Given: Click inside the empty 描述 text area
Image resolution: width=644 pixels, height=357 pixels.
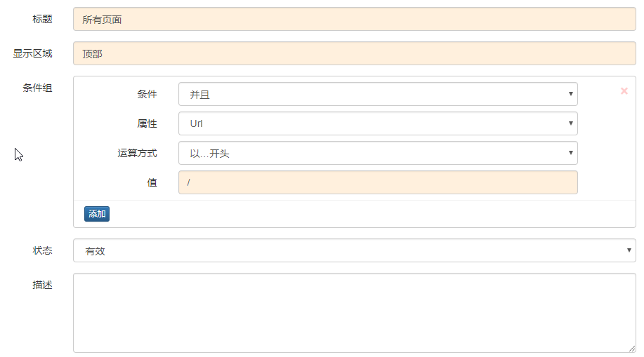Looking at the screenshot, I should point(355,313).
